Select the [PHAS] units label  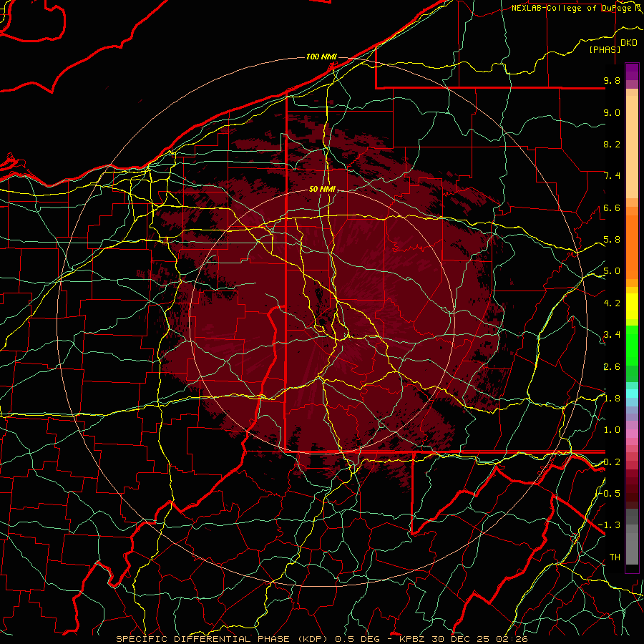pos(605,49)
